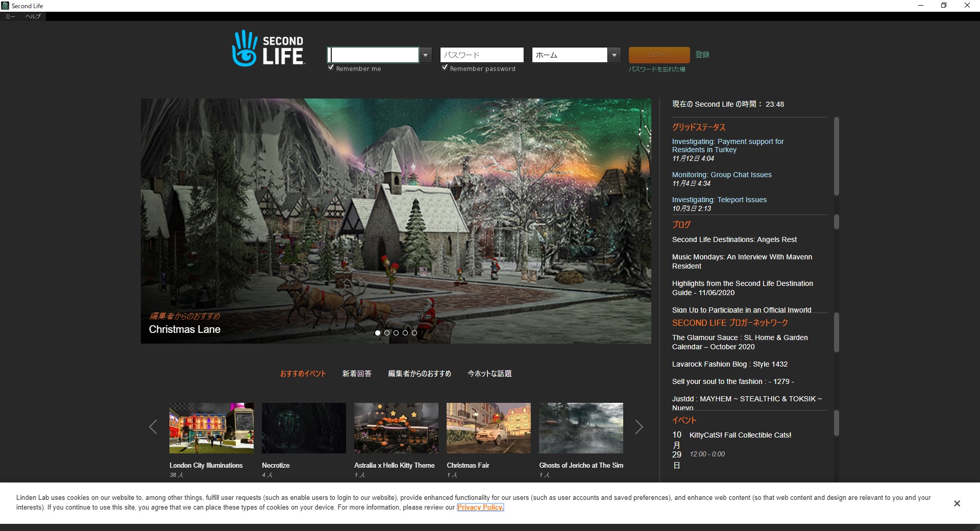Open KittyCatS! Fall Collectible Cats event
Viewport: 980px width, 531px height.
point(740,435)
